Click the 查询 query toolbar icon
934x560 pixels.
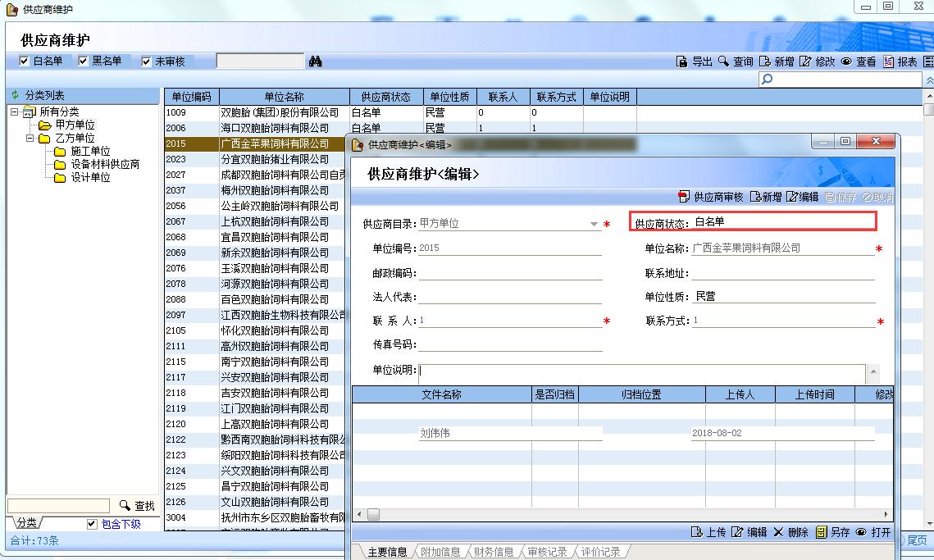tap(723, 61)
